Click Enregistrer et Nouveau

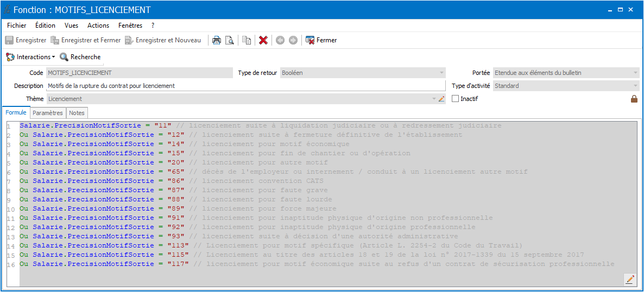click(x=163, y=40)
